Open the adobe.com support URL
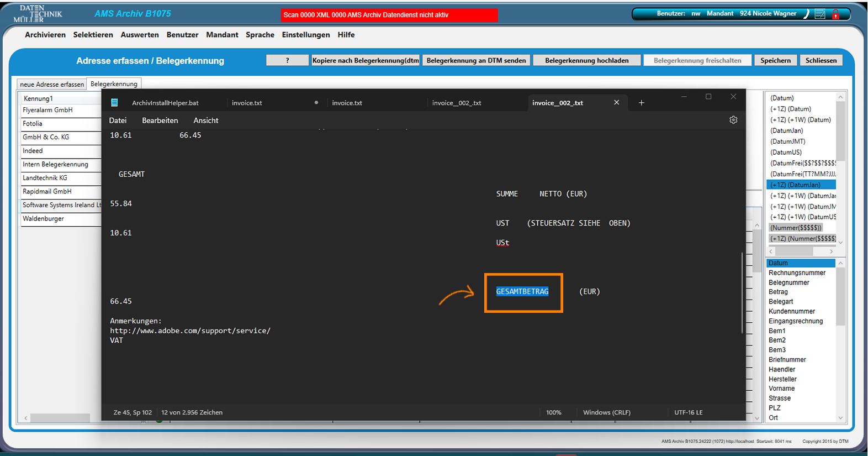Viewport: 868px width, 456px height. [x=190, y=331]
